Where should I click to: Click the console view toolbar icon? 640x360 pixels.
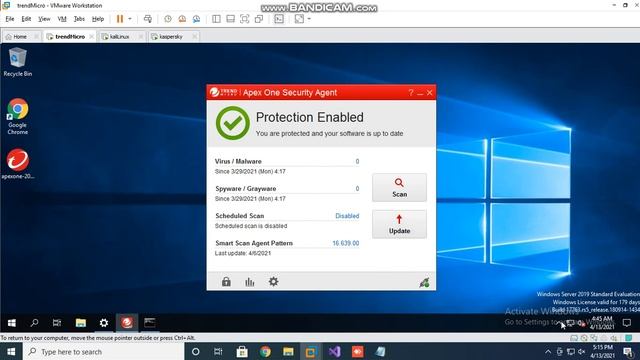[279, 19]
